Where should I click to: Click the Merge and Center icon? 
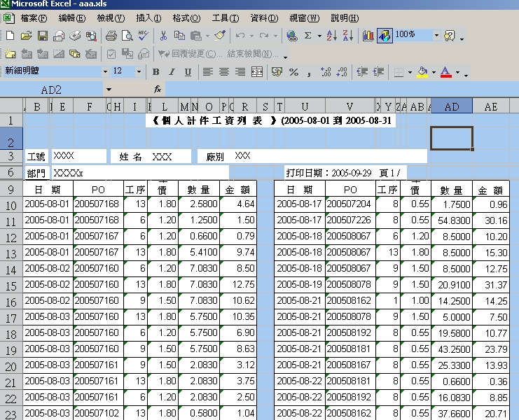click(x=257, y=71)
